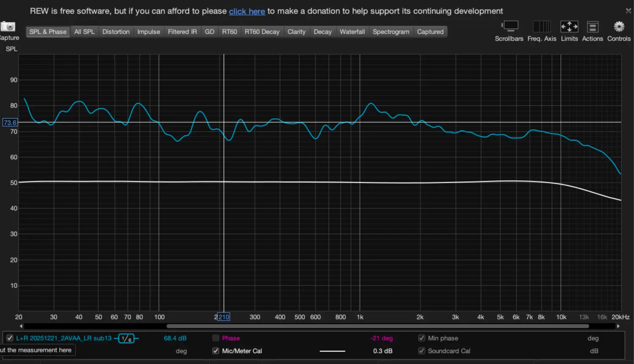
Task: Click the Capture camera icon
Action: coord(8,27)
